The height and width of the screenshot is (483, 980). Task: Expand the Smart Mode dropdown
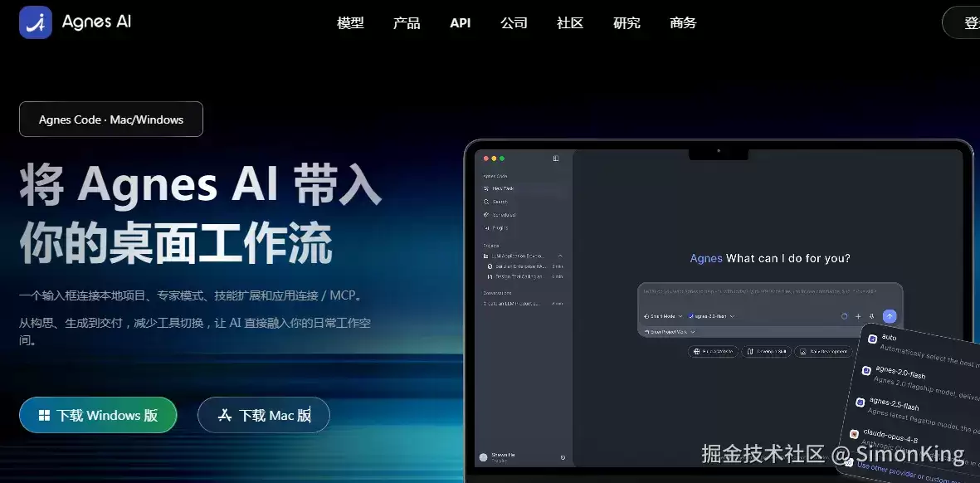coord(663,316)
